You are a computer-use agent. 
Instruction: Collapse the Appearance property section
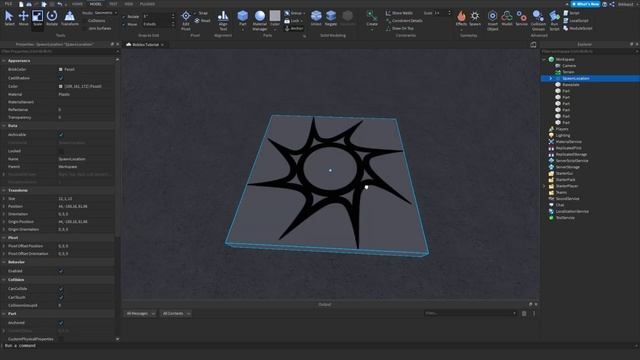click(4, 60)
